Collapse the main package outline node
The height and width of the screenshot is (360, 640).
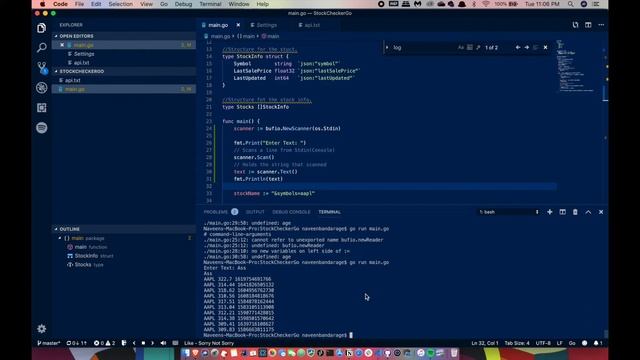click(x=60, y=238)
